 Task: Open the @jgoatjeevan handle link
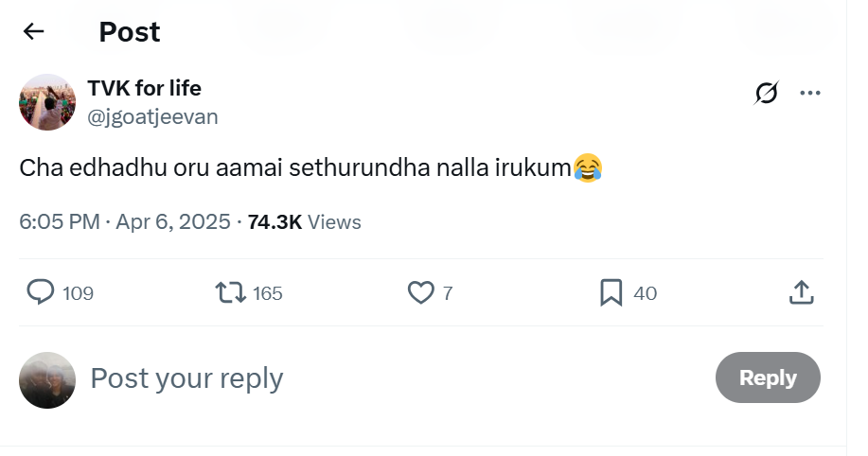(152, 116)
